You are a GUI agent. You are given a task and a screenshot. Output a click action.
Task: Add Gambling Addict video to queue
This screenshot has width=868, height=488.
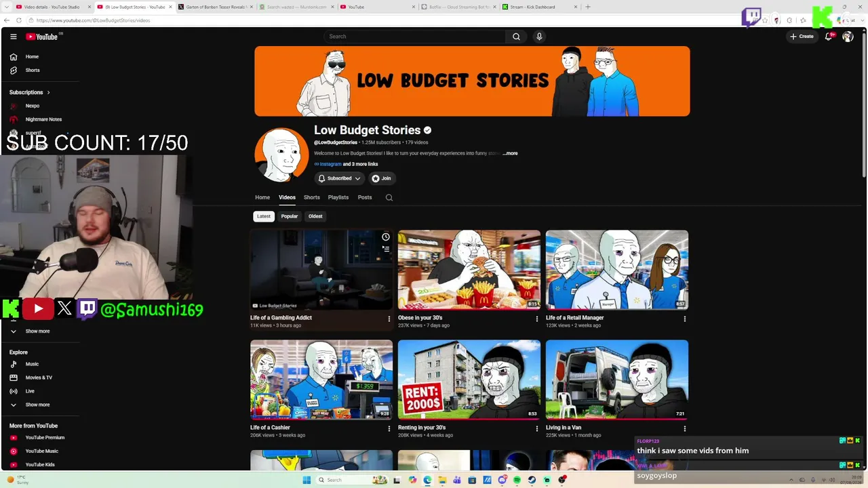(x=385, y=249)
